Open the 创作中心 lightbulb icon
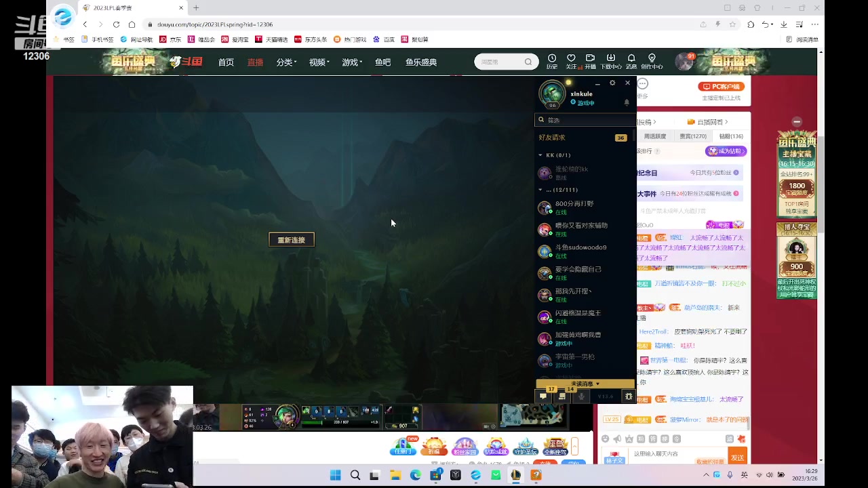The width and height of the screenshot is (868, 488). (652, 61)
